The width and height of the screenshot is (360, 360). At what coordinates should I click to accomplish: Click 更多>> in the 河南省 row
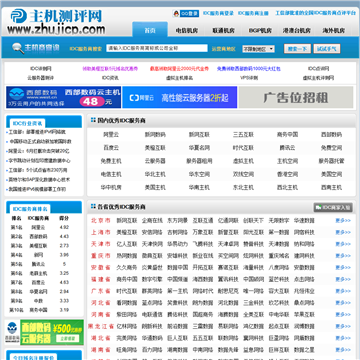[x=343, y=315]
